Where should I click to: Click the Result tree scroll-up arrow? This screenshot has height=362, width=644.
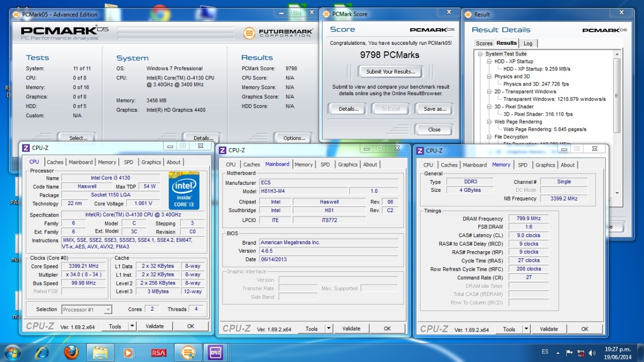(617, 54)
